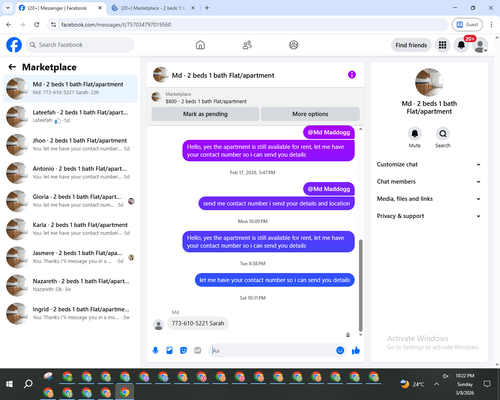This screenshot has width=500, height=400.
Task: Open the Ingrid conversation
Action: coord(70,313)
